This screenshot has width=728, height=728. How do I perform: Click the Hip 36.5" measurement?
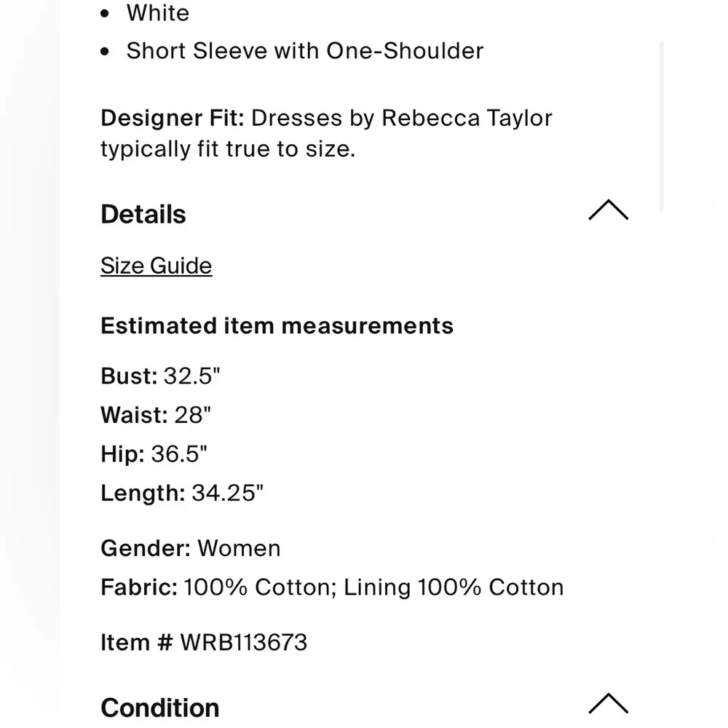154,454
